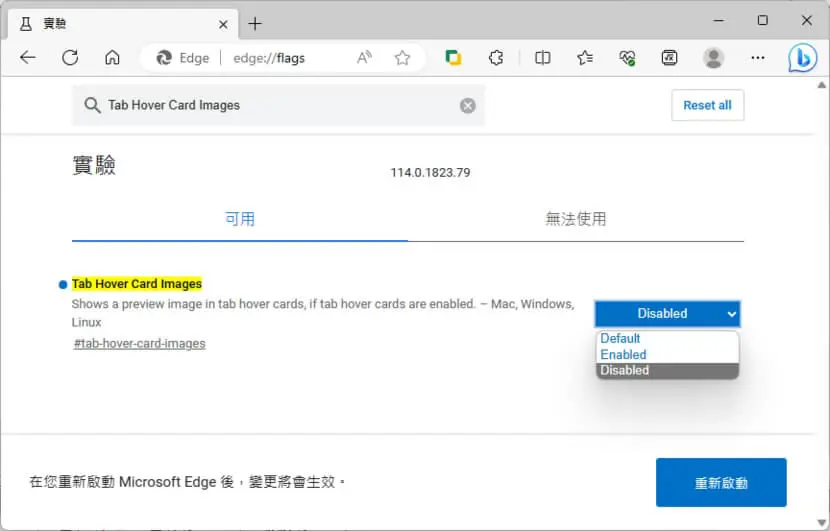Open the Settings and more ellipsis menu
Image resolution: width=830 pixels, height=531 pixels.
758,57
